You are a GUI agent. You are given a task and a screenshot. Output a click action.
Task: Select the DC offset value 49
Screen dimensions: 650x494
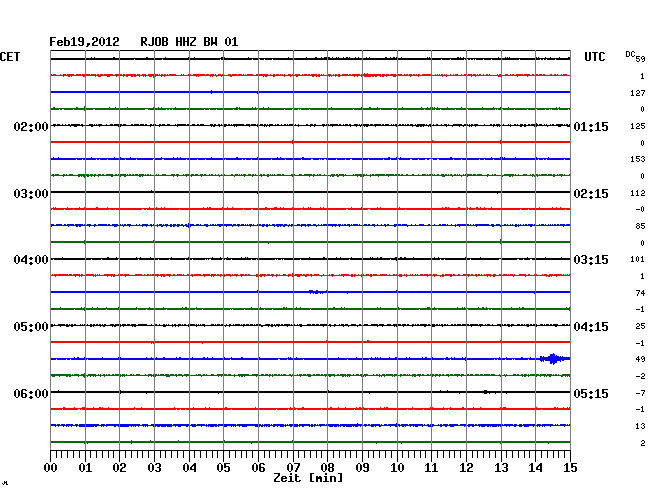[x=640, y=359]
